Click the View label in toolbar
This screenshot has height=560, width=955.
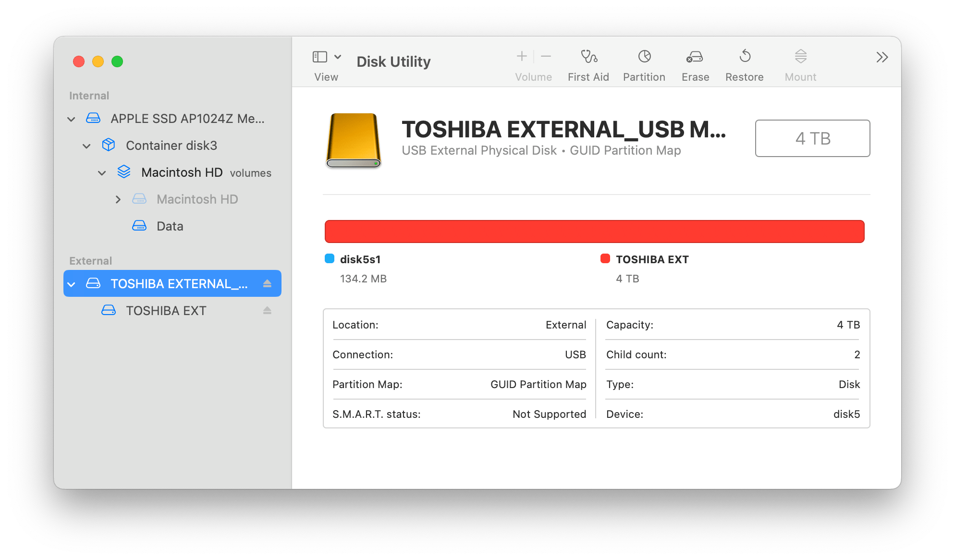click(326, 77)
